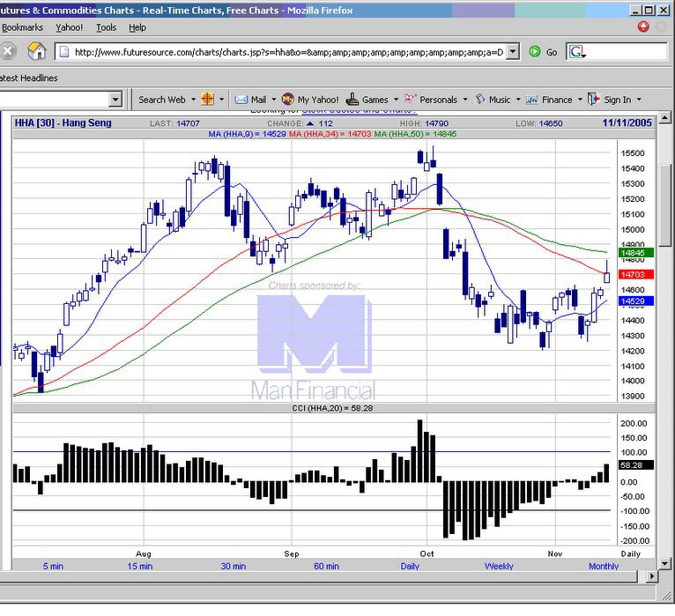Click the Google search engine icon

(x=577, y=52)
